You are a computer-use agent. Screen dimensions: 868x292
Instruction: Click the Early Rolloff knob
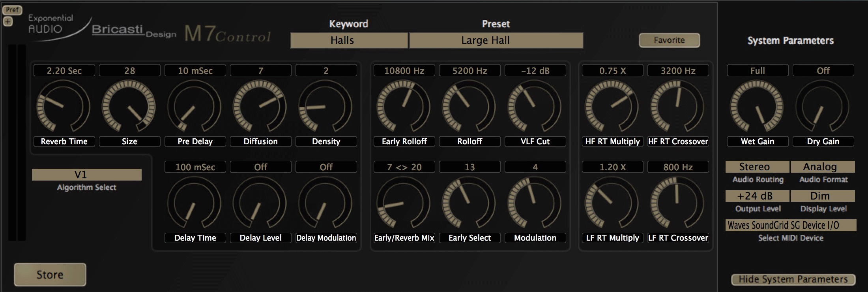click(403, 106)
